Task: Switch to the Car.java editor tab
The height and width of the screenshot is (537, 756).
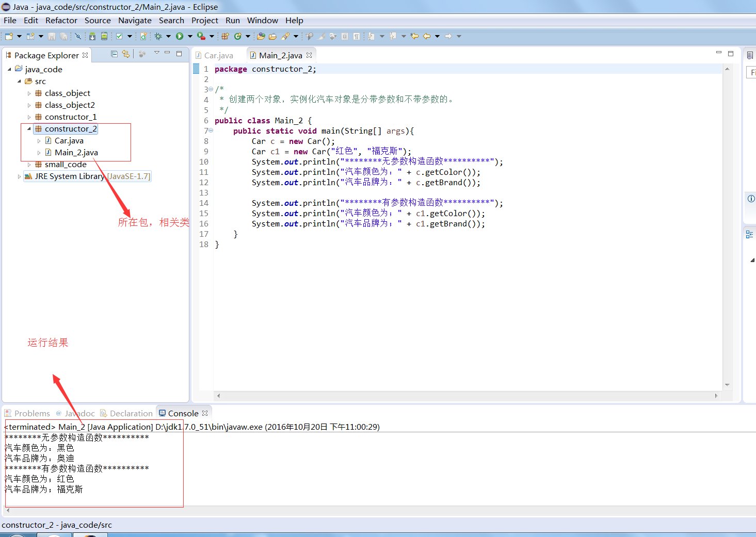Action: click(218, 55)
